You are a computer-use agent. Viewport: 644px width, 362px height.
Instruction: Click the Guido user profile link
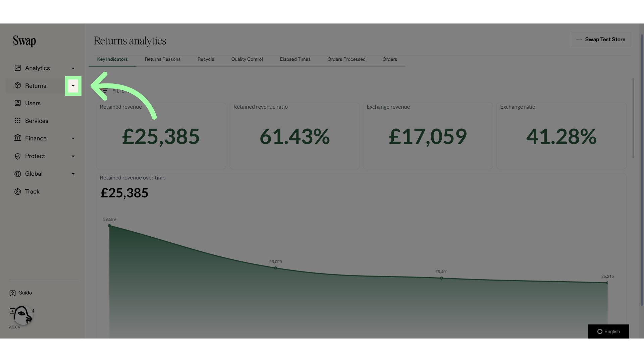pyautogui.click(x=25, y=293)
